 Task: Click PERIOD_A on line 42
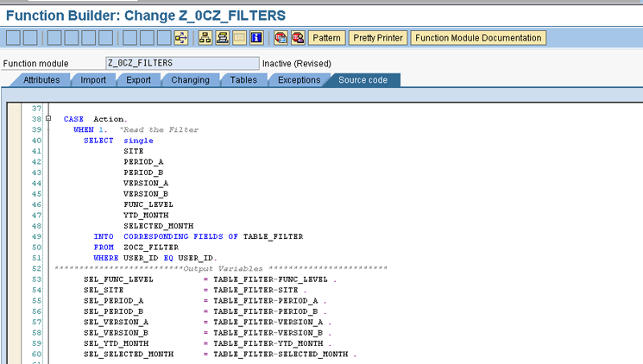tap(143, 162)
